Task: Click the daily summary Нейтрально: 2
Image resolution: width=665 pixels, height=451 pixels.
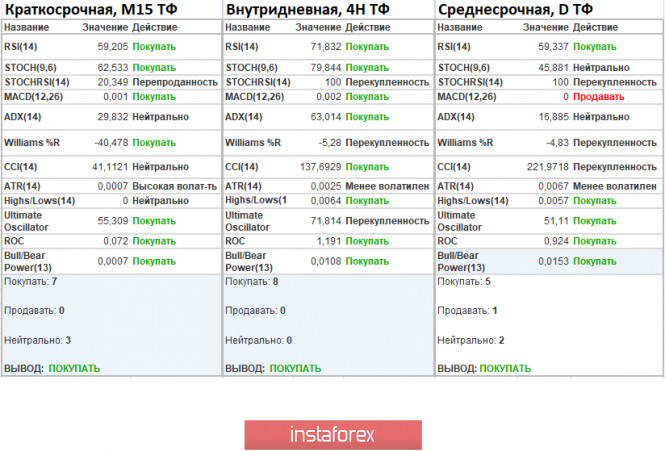Action: click(471, 340)
